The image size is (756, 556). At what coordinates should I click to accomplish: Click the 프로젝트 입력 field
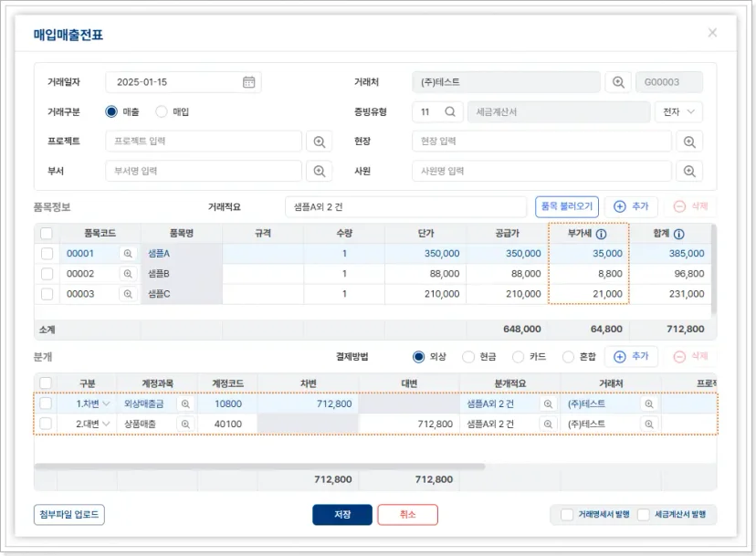(x=204, y=142)
